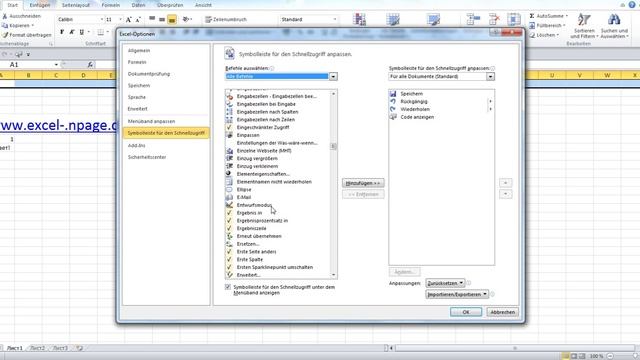Expand Wiederholen submenu arrow

pos(490,109)
